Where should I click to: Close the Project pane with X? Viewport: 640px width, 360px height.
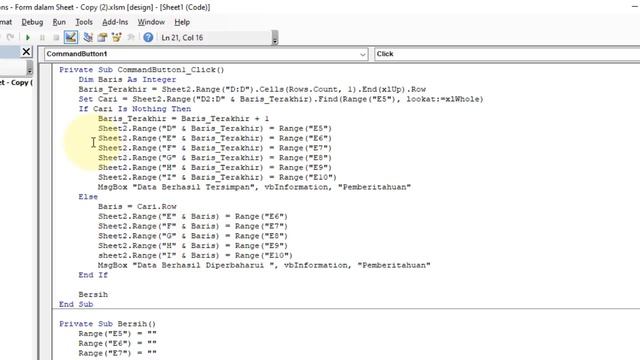pos(26,52)
